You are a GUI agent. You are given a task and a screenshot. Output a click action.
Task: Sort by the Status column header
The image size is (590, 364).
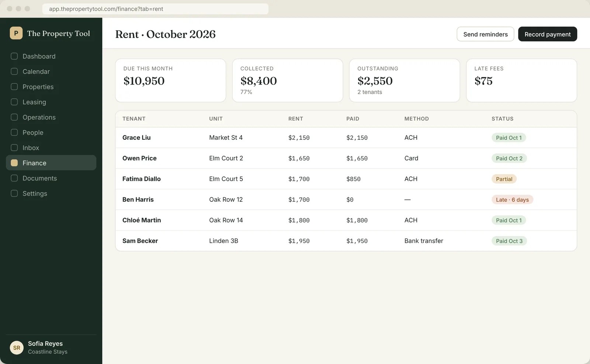click(x=502, y=119)
